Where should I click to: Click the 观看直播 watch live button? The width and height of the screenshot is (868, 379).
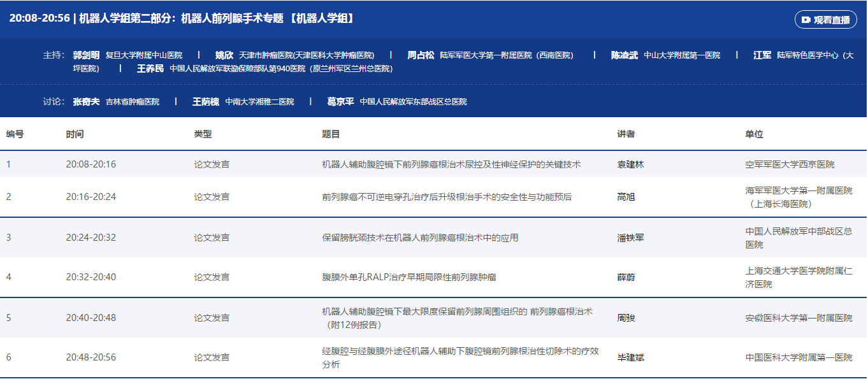point(825,20)
